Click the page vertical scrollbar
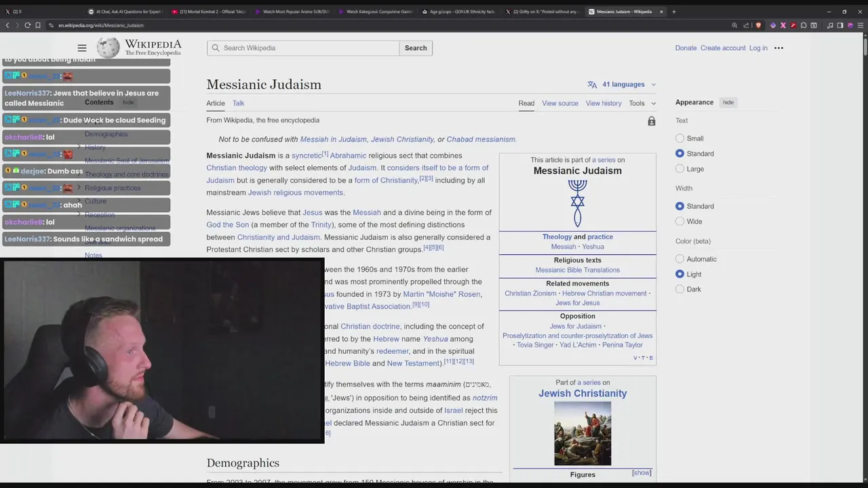The width and height of the screenshot is (868, 488). [865, 47]
